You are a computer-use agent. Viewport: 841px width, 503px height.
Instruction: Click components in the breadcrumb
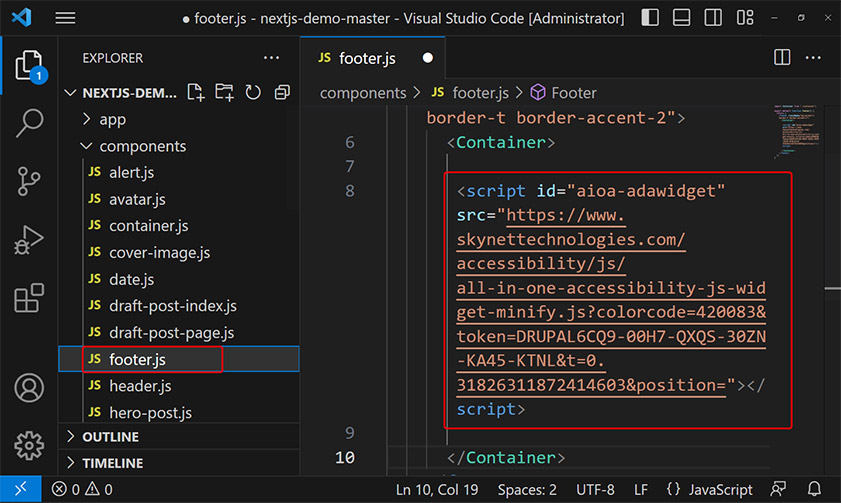coord(363,93)
